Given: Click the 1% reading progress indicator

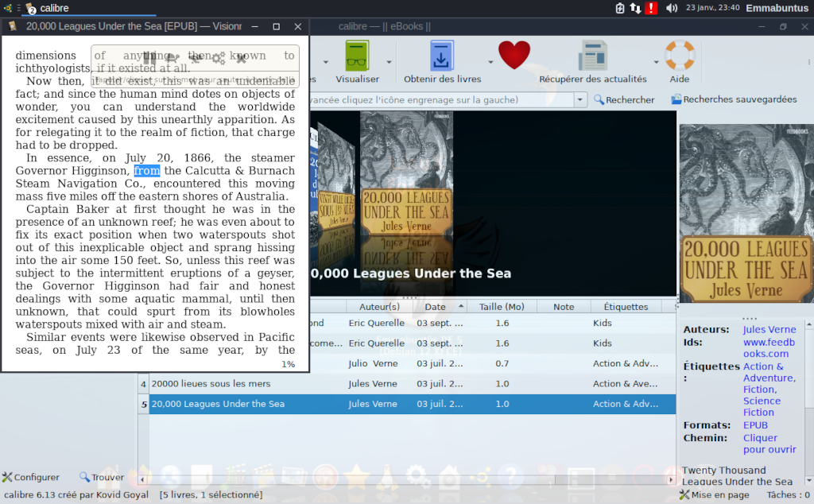Looking at the screenshot, I should click(288, 364).
